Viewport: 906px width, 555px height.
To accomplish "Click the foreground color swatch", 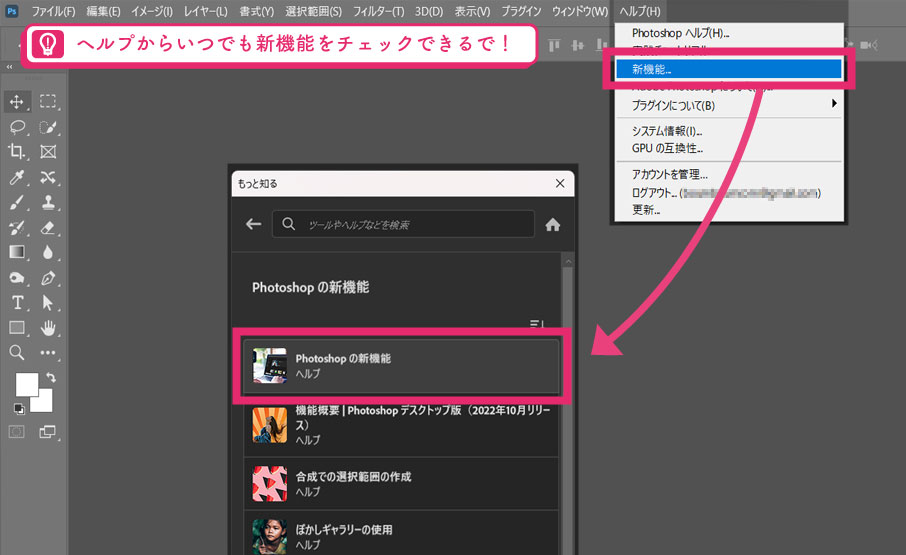I will click(25, 383).
